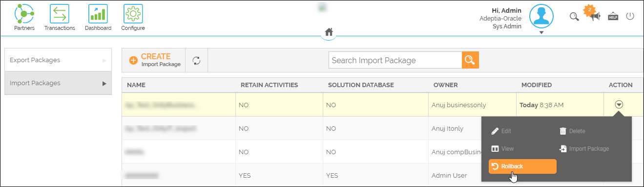Click Create Import Package button
The image size is (644, 187).
coord(155,60)
